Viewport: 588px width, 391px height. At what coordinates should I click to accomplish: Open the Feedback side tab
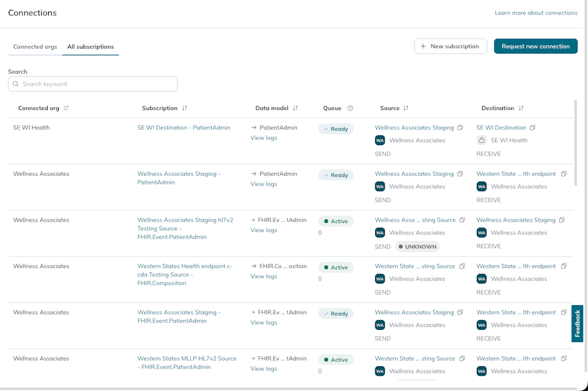[x=577, y=323]
